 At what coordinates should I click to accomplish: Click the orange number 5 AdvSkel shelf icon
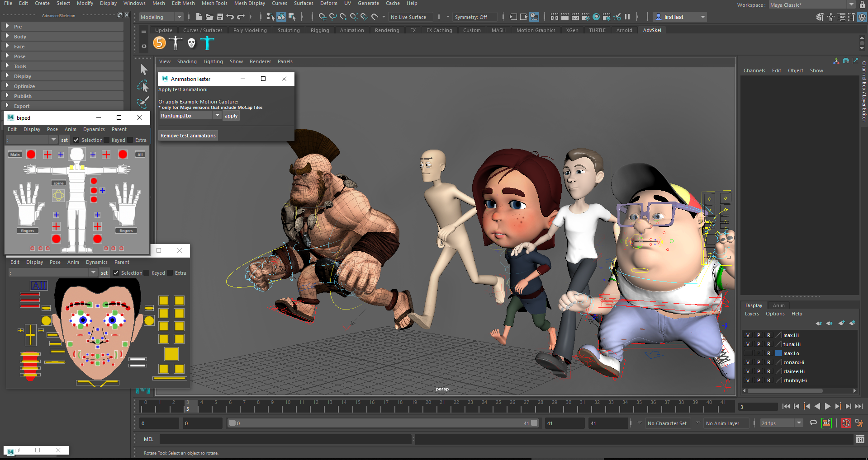159,43
